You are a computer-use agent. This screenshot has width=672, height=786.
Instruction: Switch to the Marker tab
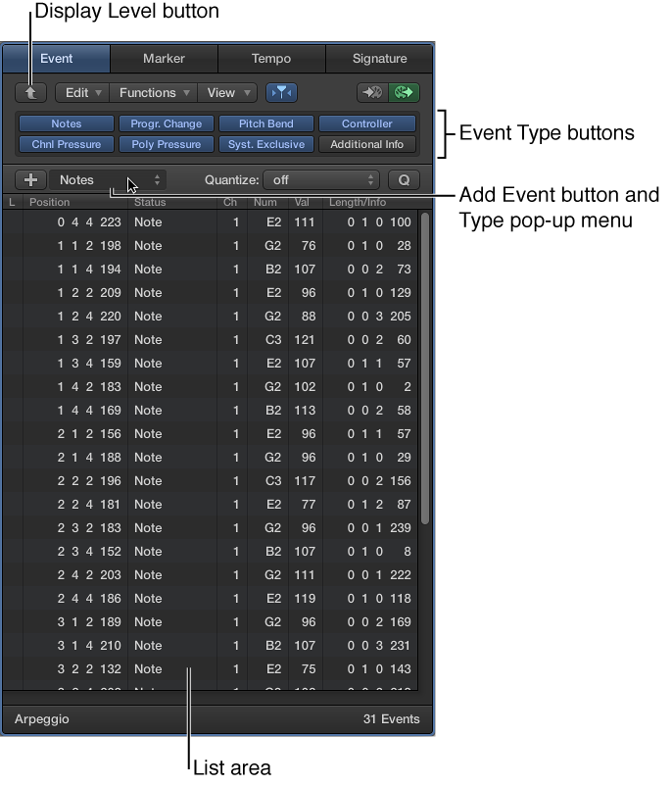pyautogui.click(x=164, y=59)
